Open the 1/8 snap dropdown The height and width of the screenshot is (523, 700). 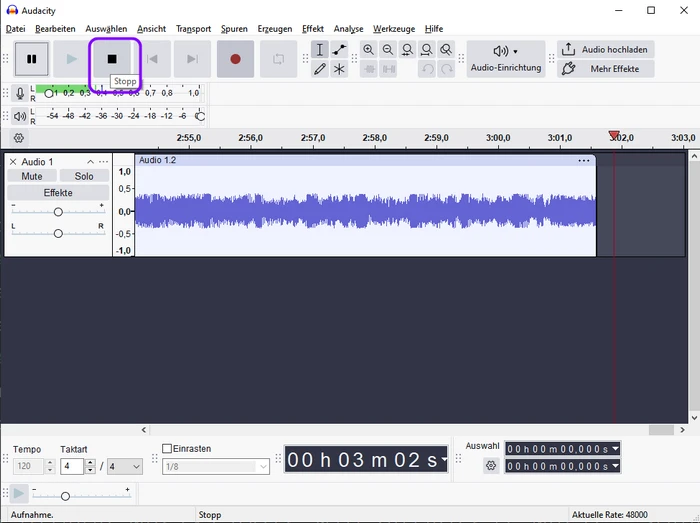click(216, 466)
